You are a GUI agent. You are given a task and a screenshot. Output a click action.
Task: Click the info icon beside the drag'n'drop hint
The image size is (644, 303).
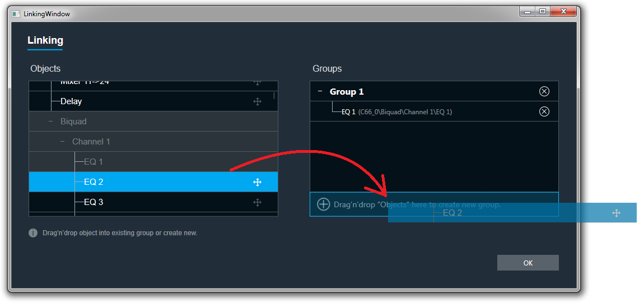click(x=33, y=233)
